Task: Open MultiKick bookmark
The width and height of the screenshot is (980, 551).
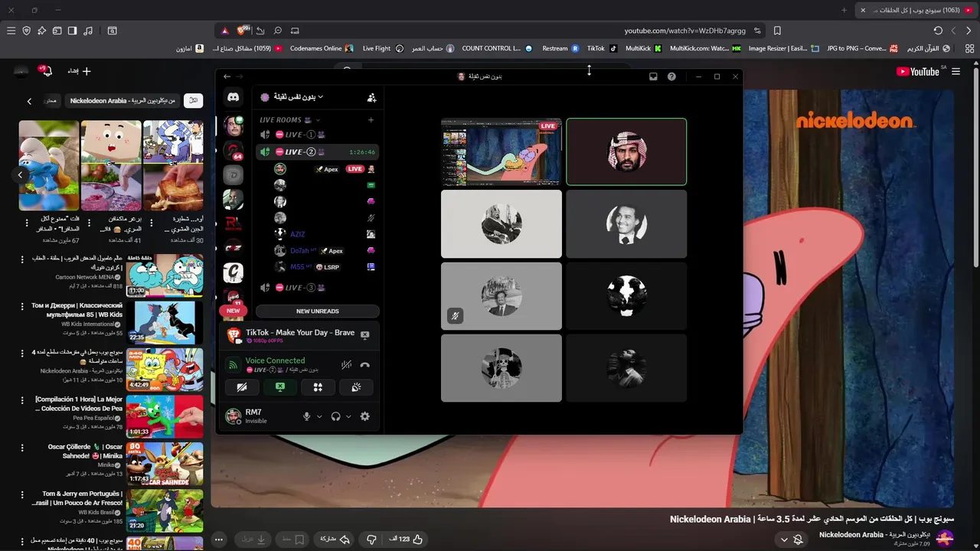Action: tap(643, 48)
